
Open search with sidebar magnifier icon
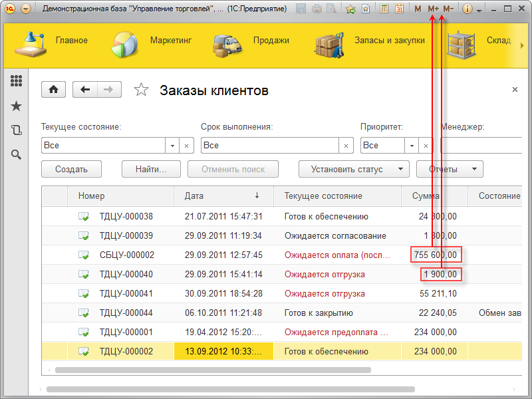pos(16,154)
